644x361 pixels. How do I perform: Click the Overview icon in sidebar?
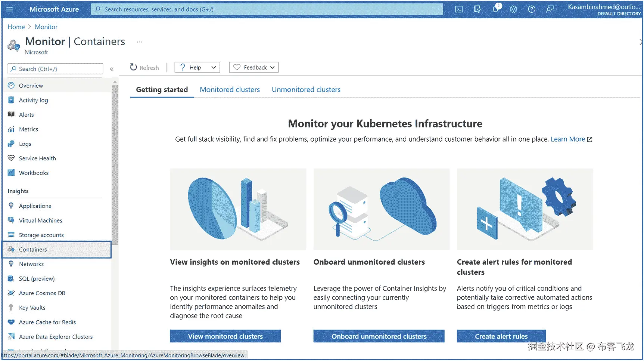11,85
